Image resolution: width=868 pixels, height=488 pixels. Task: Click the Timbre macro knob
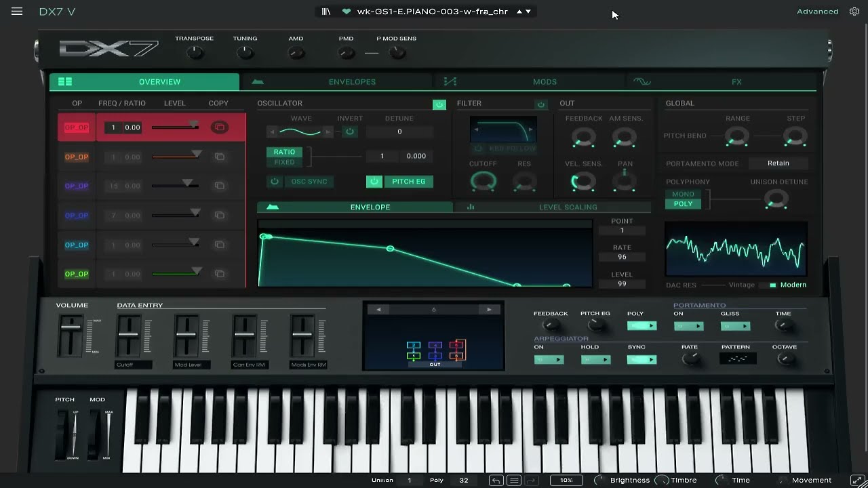[x=661, y=481]
